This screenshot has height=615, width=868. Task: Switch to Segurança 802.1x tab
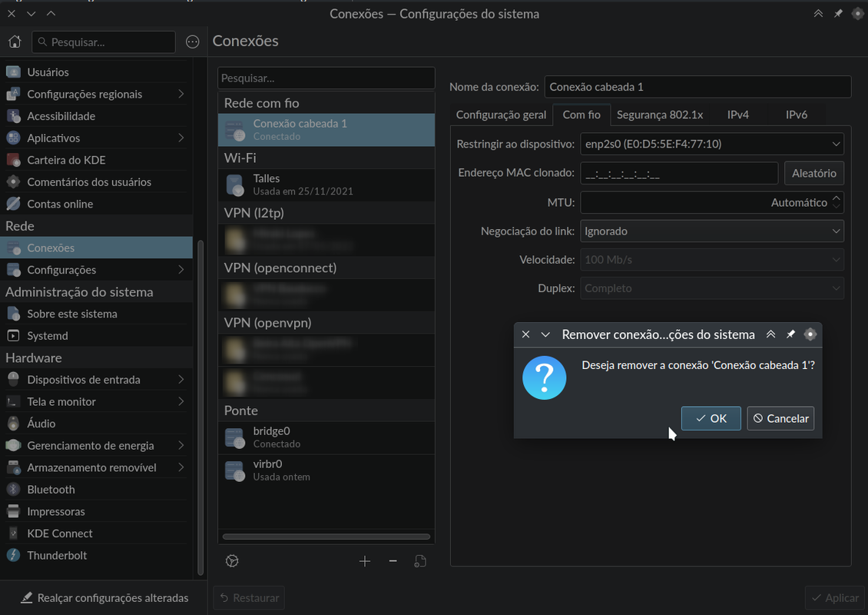click(660, 115)
